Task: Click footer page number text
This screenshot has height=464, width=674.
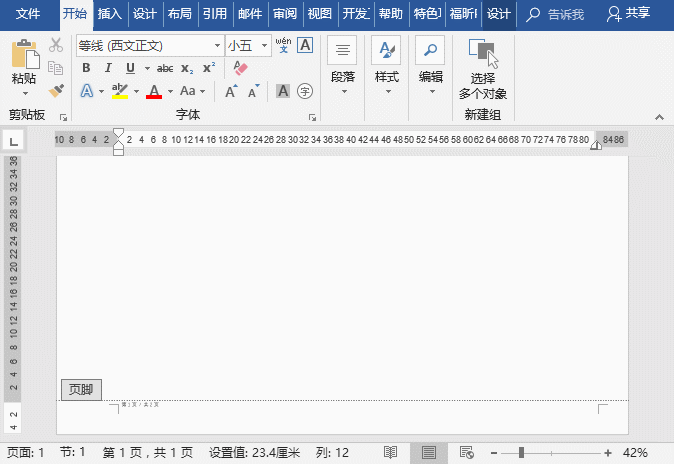Action: pyautogui.click(x=140, y=405)
